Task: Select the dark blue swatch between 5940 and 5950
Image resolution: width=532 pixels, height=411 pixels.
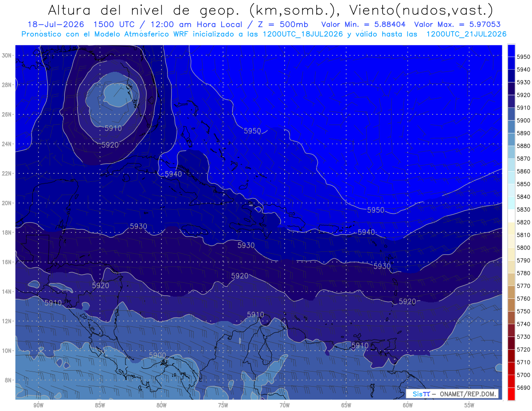Action: coord(511,63)
